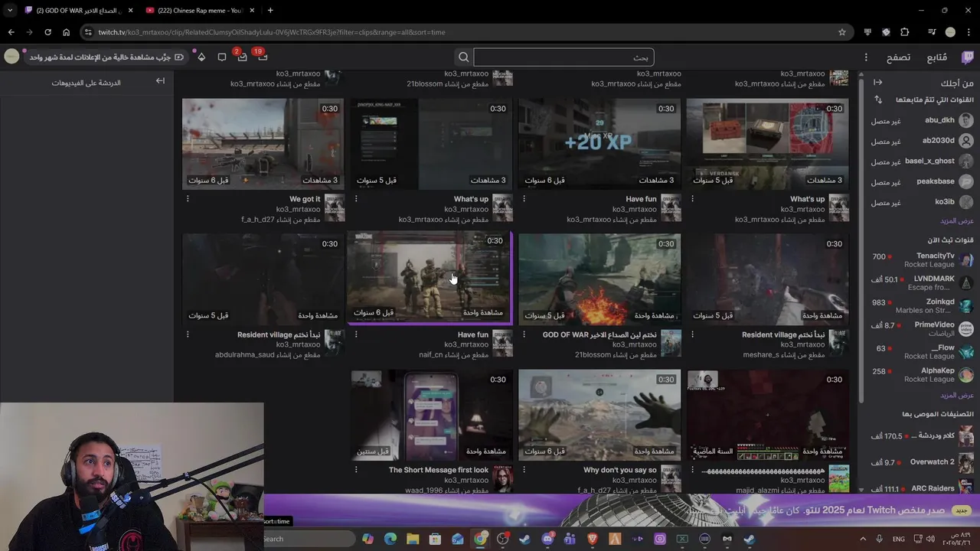The height and width of the screenshot is (551, 980).
Task: Click the Windows taskbar search box
Action: click(x=309, y=539)
